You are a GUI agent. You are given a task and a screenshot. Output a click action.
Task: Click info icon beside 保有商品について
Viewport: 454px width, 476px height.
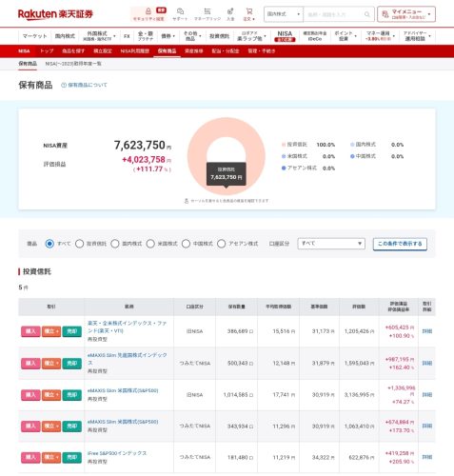64,85
